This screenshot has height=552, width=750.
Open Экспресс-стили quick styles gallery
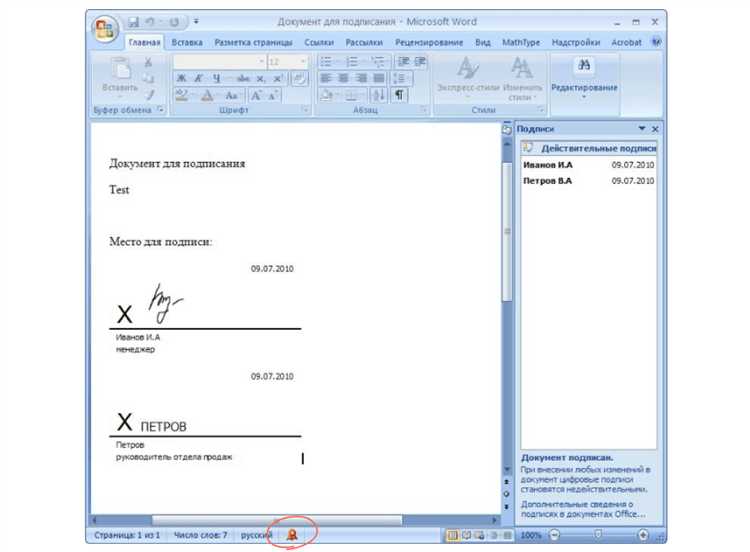point(467,77)
